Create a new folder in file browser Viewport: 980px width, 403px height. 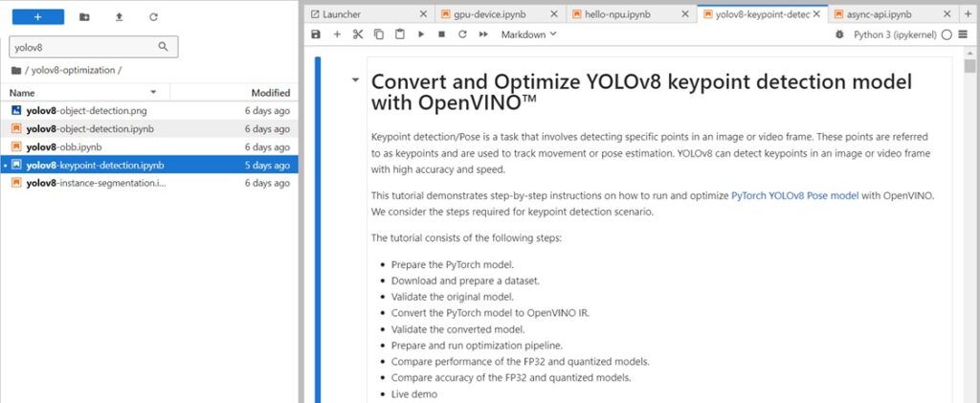[x=84, y=17]
